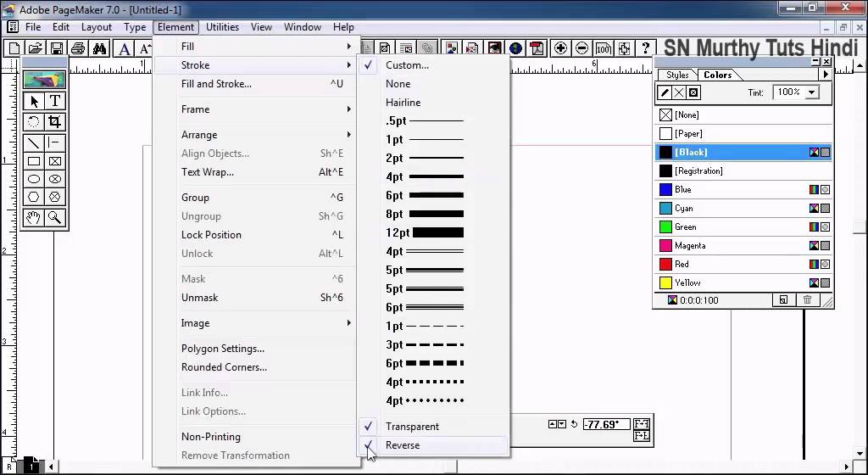Toggle the Reverse stroke option

(433, 445)
